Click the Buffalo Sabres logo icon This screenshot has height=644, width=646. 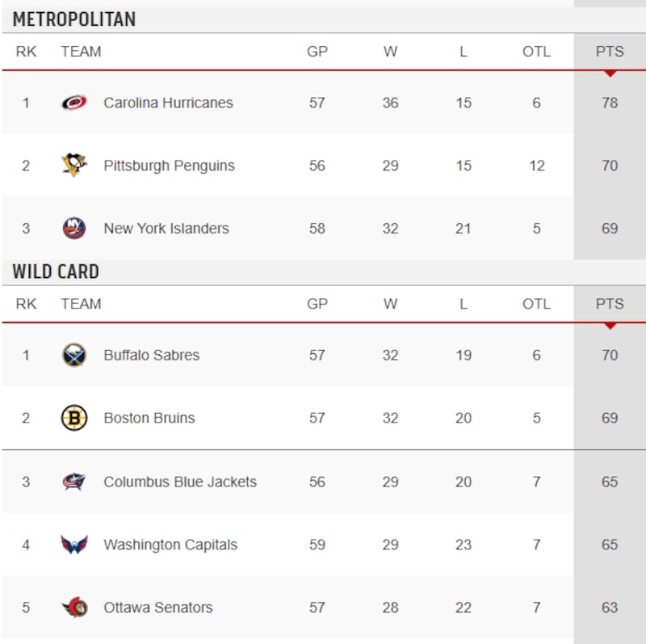tap(74, 355)
